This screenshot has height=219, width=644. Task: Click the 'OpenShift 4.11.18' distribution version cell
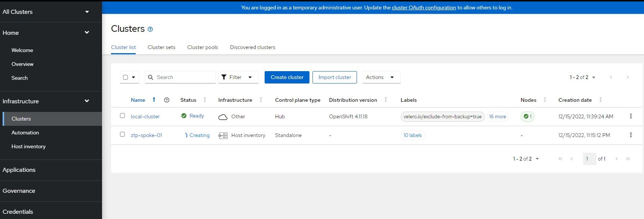pyautogui.click(x=348, y=116)
